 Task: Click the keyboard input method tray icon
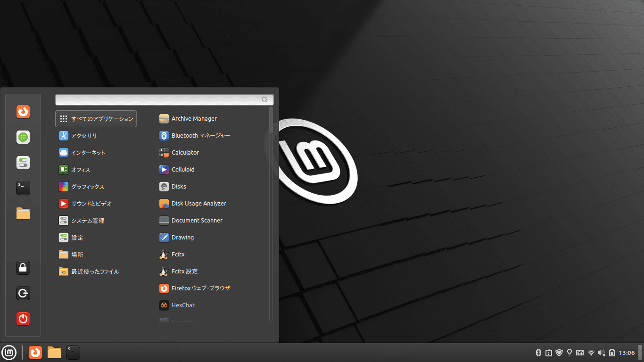coord(580,353)
